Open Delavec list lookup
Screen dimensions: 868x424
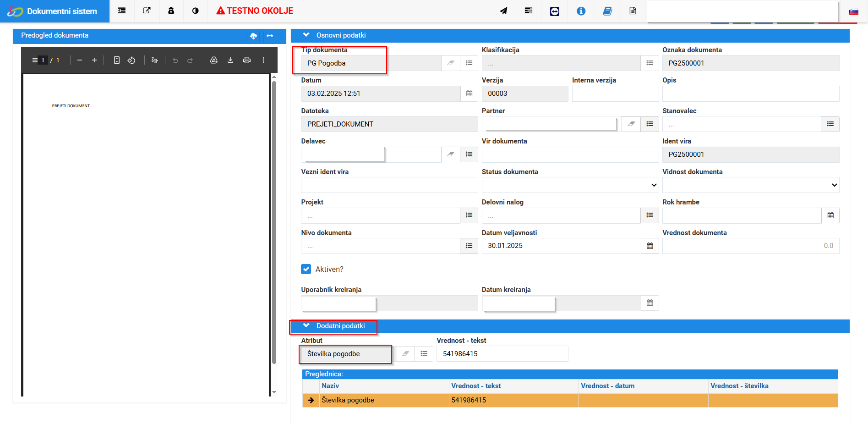point(469,154)
